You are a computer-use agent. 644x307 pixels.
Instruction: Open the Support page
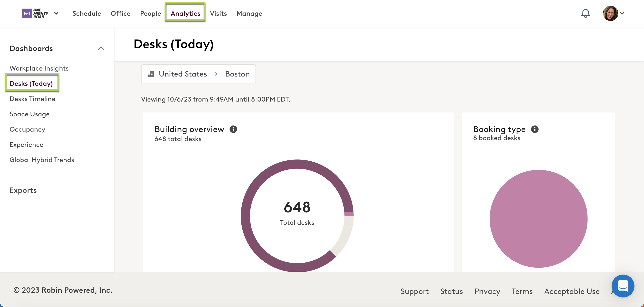(x=414, y=291)
